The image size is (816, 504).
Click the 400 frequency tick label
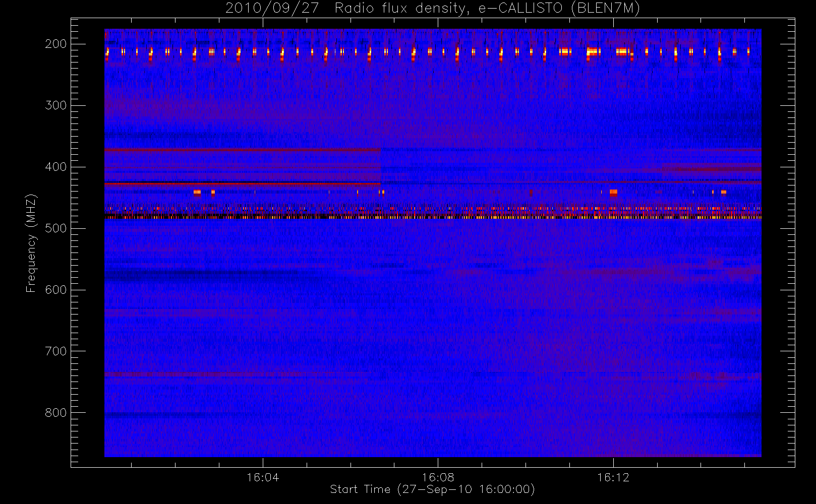pos(55,167)
